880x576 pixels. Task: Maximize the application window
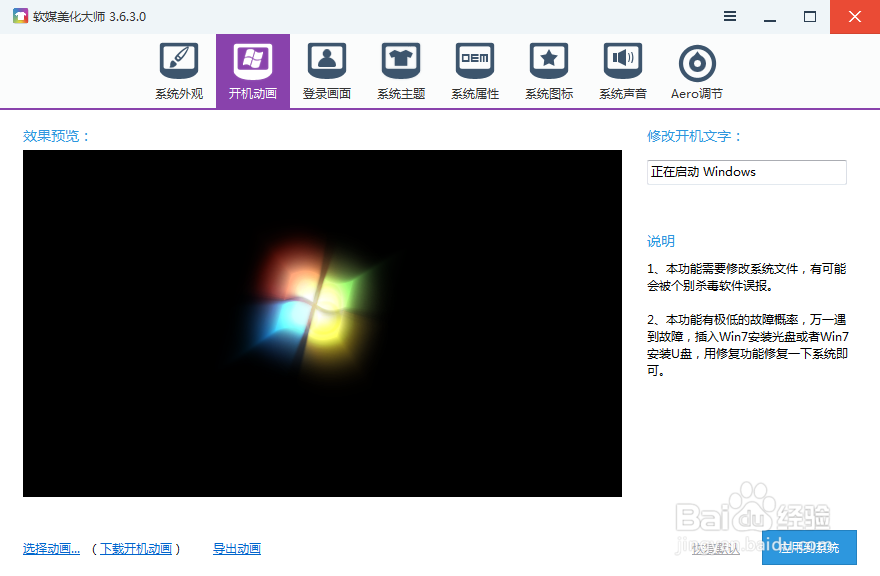[x=811, y=16]
